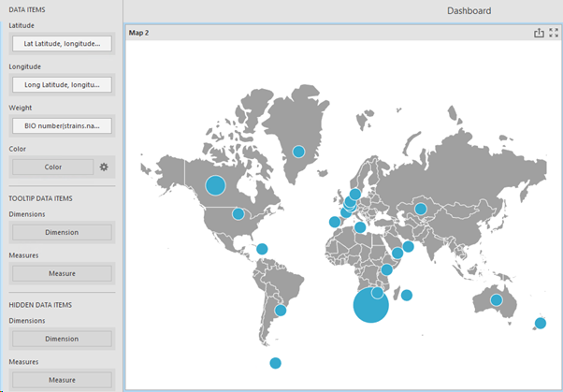
Task: Click the Map 2 caption title
Action: pos(139,33)
